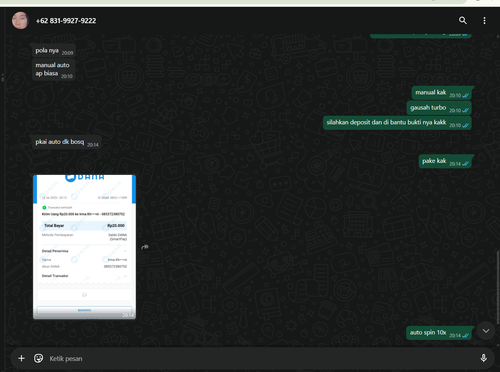The image size is (500, 372).
Task: Select the message "pake kak"
Action: click(445, 161)
